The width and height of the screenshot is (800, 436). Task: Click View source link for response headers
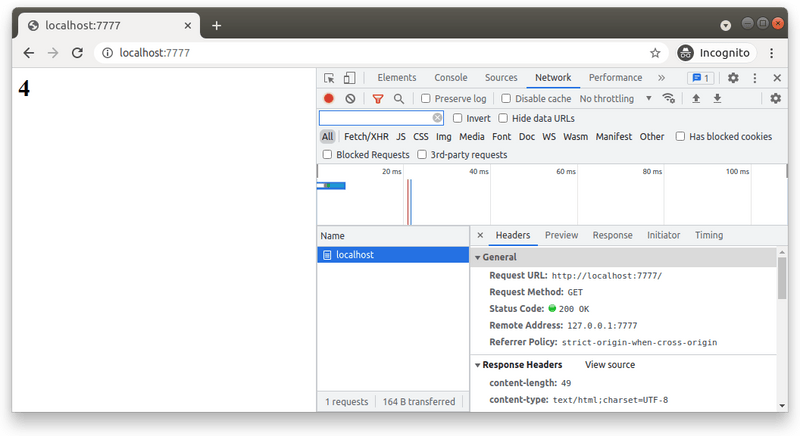tap(610, 365)
